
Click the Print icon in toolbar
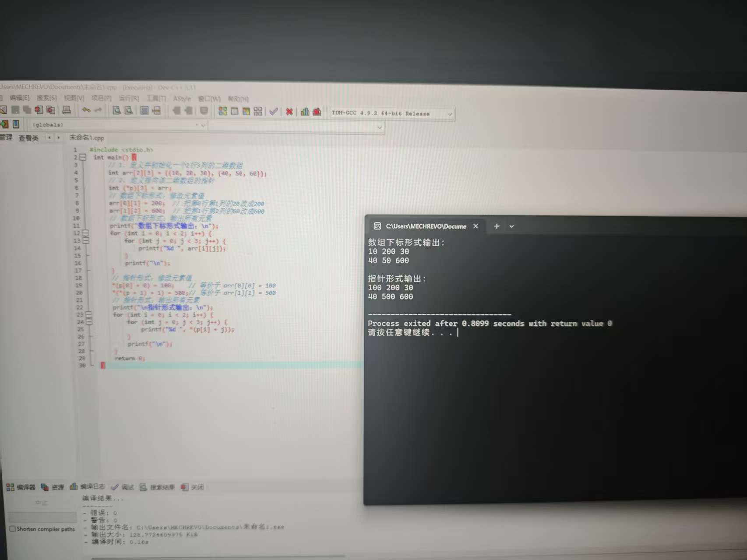(x=67, y=109)
